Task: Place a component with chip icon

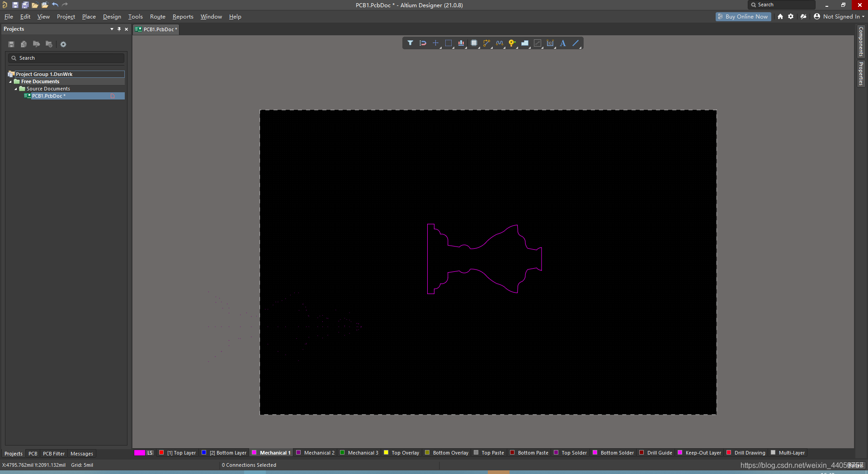Action: (474, 43)
